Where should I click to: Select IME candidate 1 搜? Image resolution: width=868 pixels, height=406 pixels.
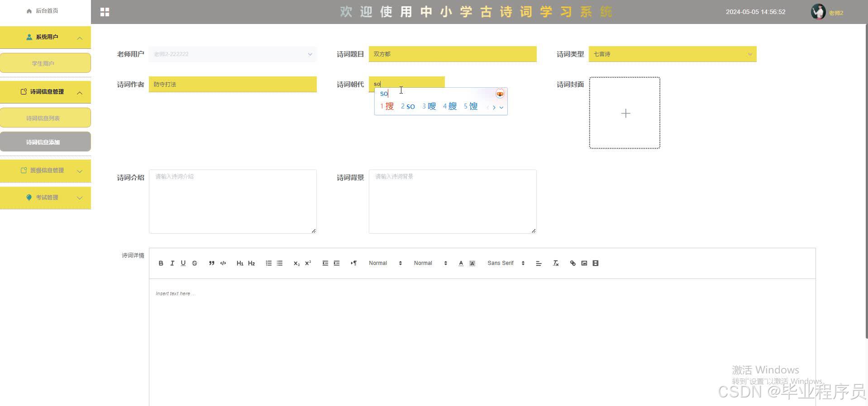pyautogui.click(x=387, y=106)
